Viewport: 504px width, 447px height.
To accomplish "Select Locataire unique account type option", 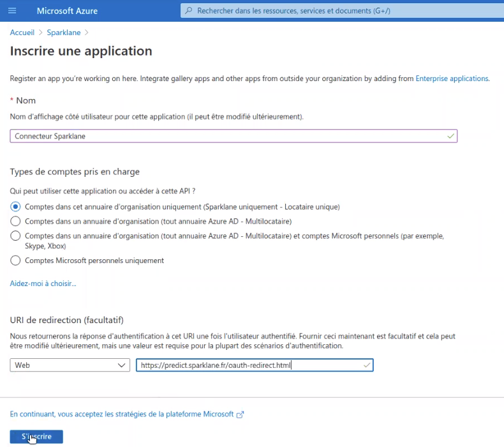I will [x=15, y=207].
